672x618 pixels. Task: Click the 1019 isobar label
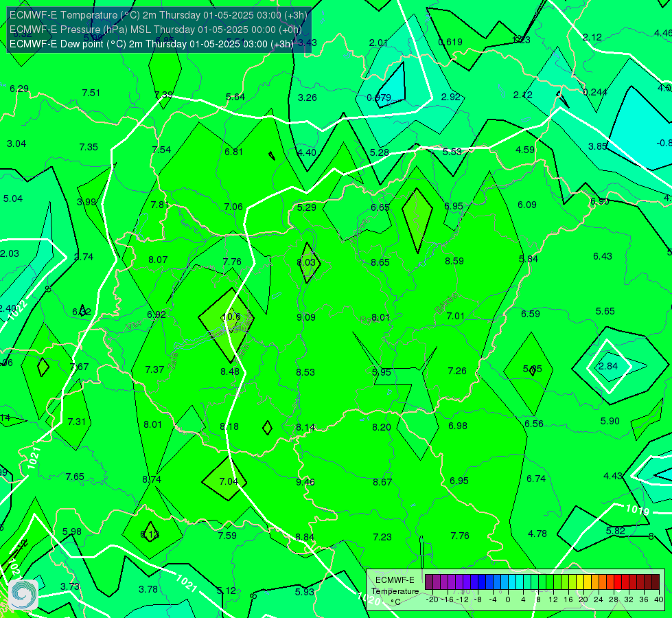point(638,510)
